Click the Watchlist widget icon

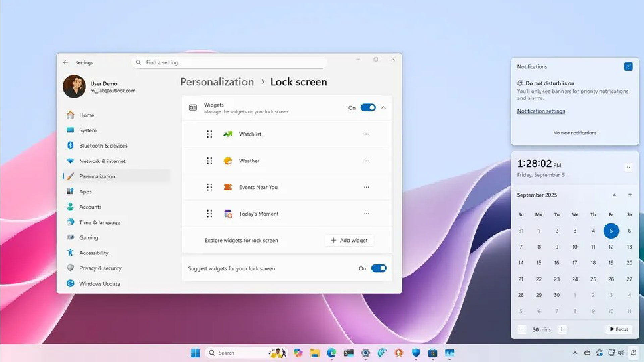[x=228, y=134]
